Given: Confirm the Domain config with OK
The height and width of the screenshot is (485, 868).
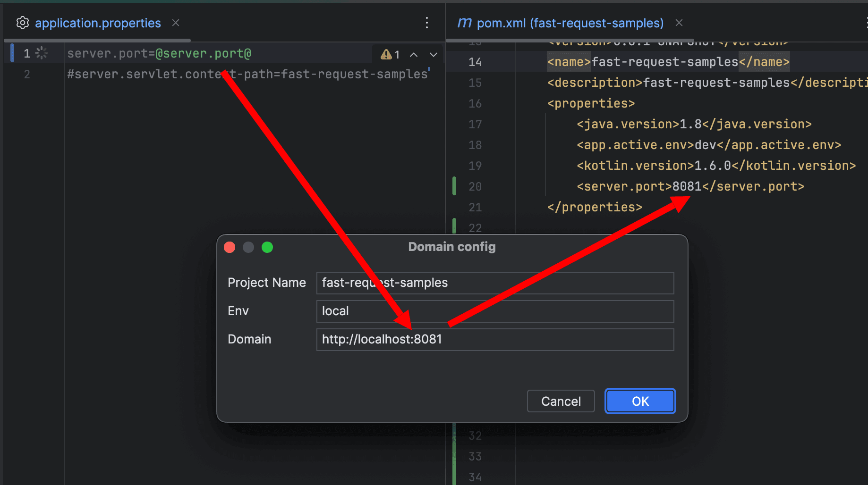Looking at the screenshot, I should click(640, 401).
